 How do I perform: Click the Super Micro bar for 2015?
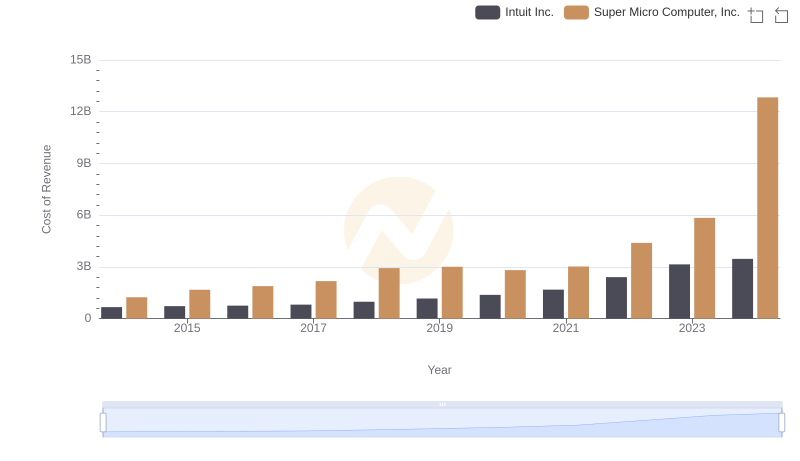[199, 304]
